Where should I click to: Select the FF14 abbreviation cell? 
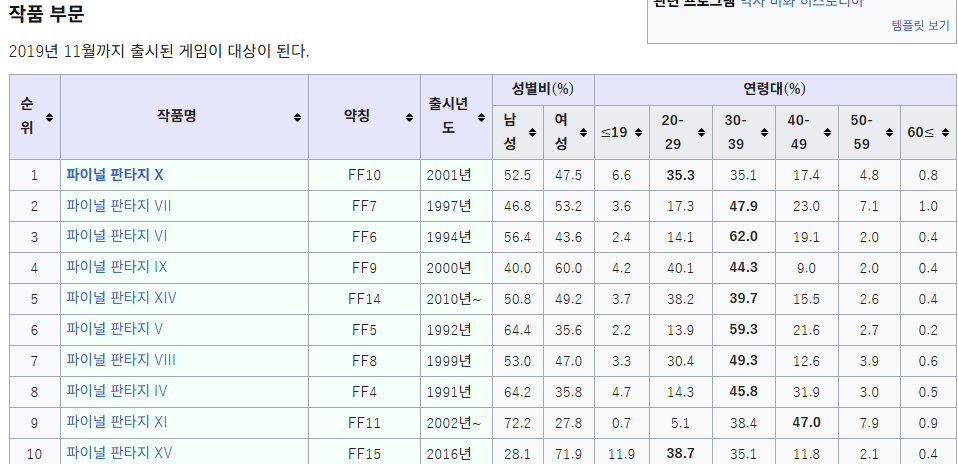[364, 299]
